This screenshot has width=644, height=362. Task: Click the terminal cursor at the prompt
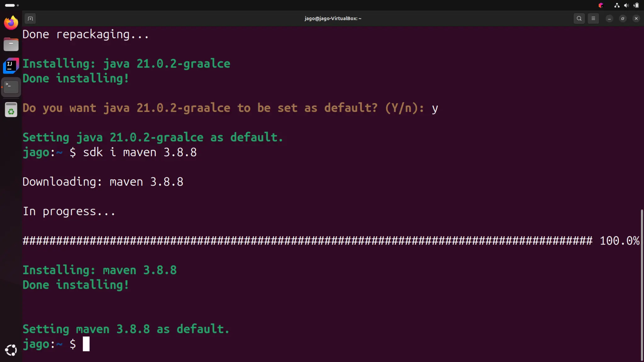pyautogui.click(x=86, y=344)
